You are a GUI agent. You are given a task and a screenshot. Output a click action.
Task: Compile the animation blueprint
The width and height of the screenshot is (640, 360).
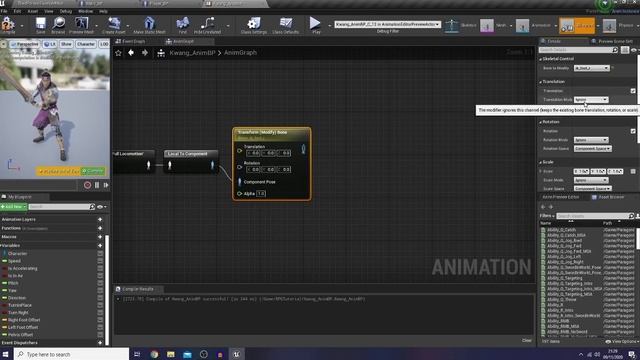coord(8,25)
